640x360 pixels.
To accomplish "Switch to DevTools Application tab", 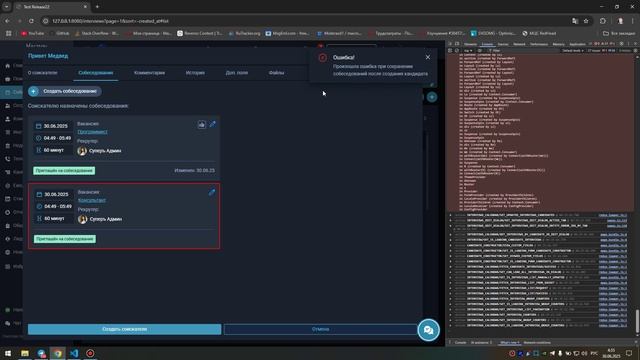I will click(577, 44).
